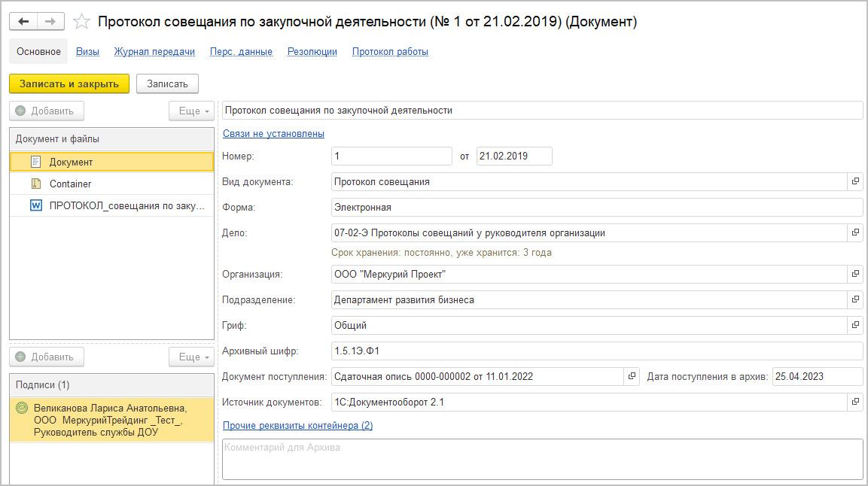Viewport: 868px width, 486px height.
Task: Follow the Связи не установлены link
Action: point(273,134)
